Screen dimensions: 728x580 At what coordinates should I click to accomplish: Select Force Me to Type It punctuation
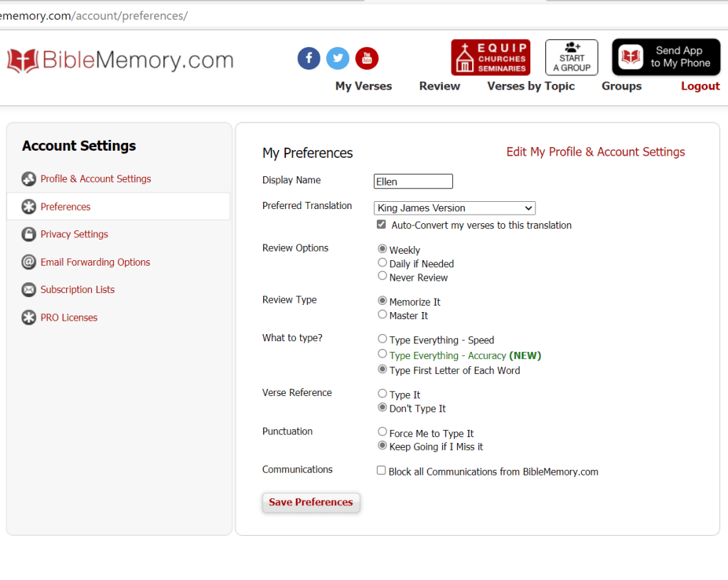(382, 432)
